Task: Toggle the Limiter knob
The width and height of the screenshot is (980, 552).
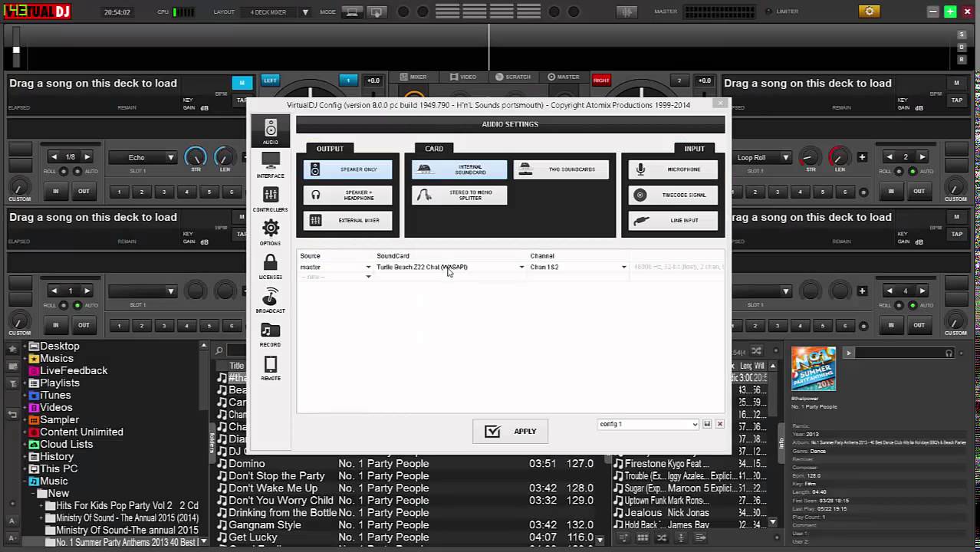Action: pyautogui.click(x=769, y=11)
